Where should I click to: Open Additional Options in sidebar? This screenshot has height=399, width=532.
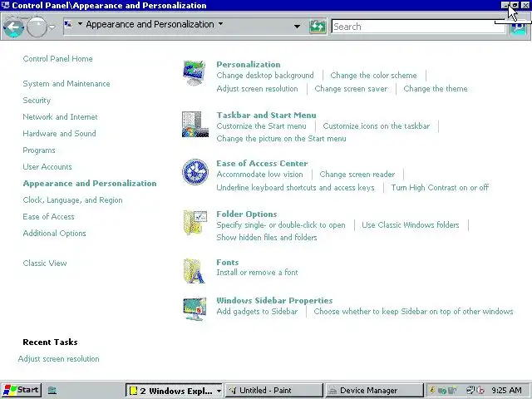(54, 233)
